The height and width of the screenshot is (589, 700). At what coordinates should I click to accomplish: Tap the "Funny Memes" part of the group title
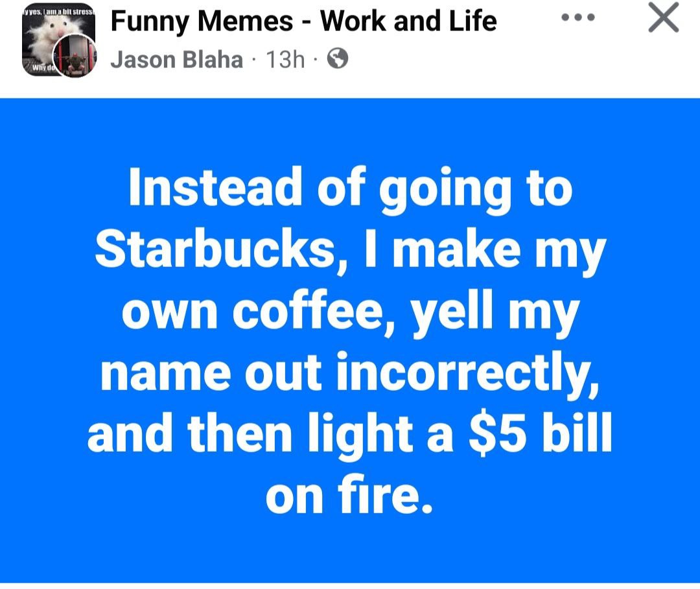(202, 21)
